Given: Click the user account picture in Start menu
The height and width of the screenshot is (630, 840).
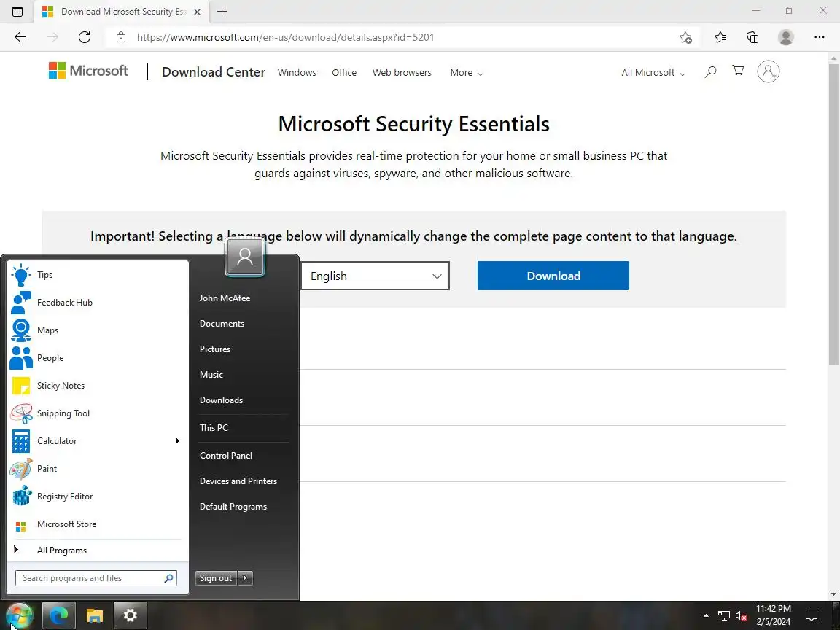Looking at the screenshot, I should coord(245,257).
